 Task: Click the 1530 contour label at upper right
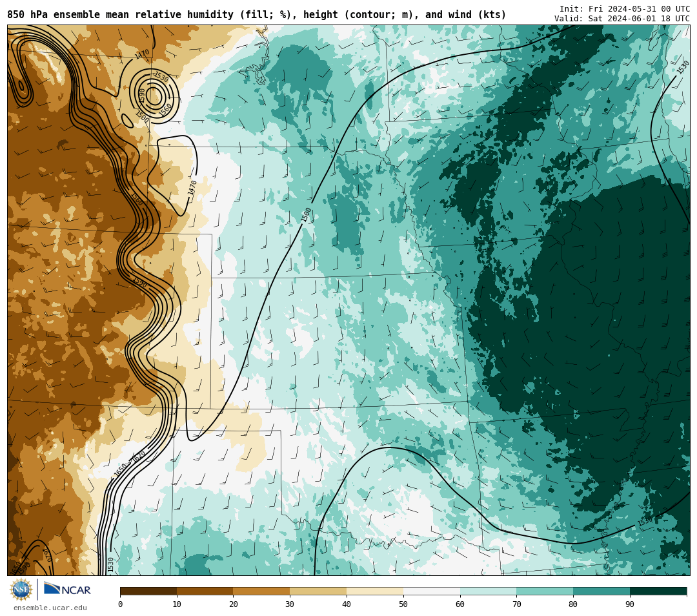click(683, 67)
